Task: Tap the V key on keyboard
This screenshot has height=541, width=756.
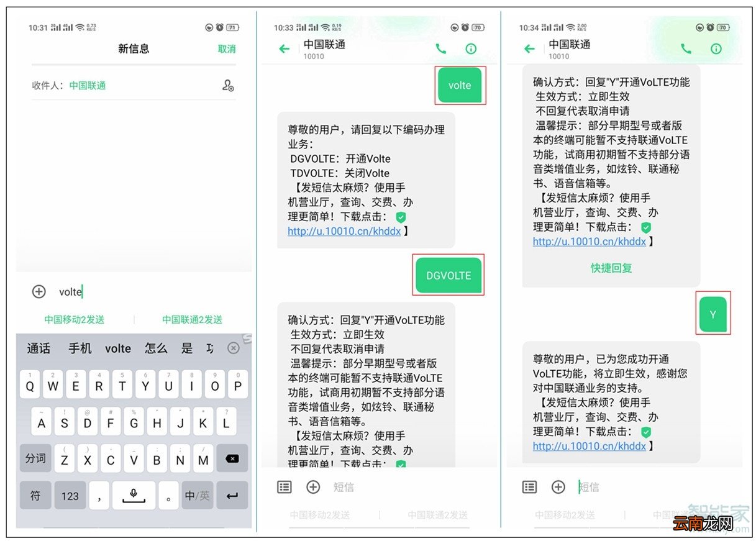Action: pos(134,458)
